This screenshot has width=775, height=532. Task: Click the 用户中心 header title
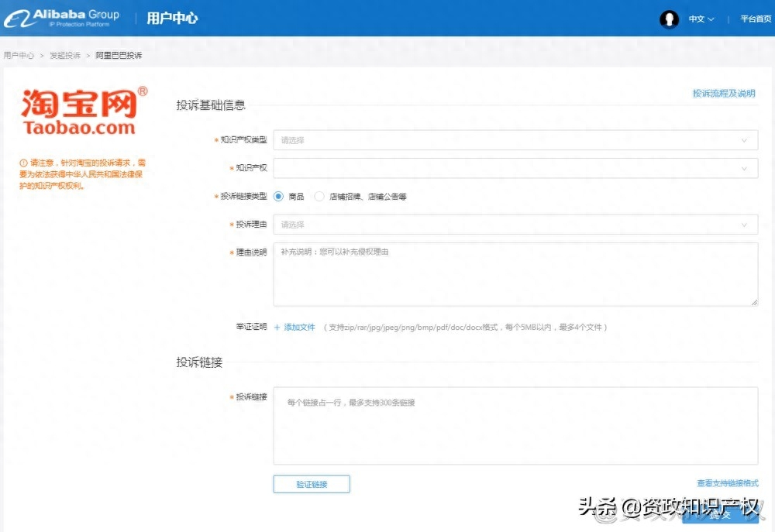[172, 19]
